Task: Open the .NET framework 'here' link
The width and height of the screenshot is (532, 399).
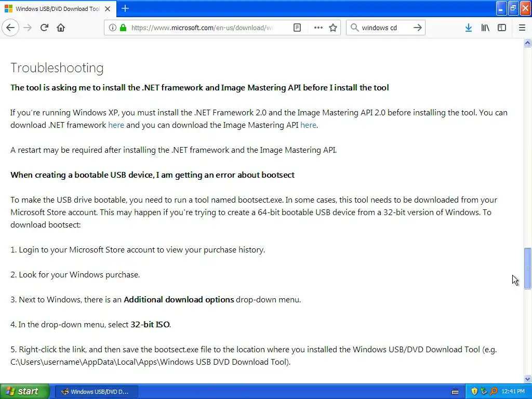Action: (x=116, y=125)
